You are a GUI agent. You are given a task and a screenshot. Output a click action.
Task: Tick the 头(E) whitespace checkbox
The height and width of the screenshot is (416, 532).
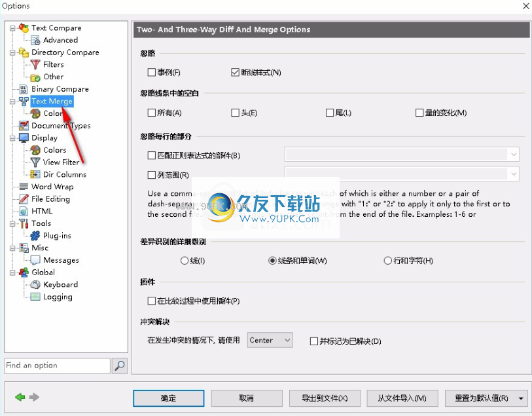(x=235, y=113)
